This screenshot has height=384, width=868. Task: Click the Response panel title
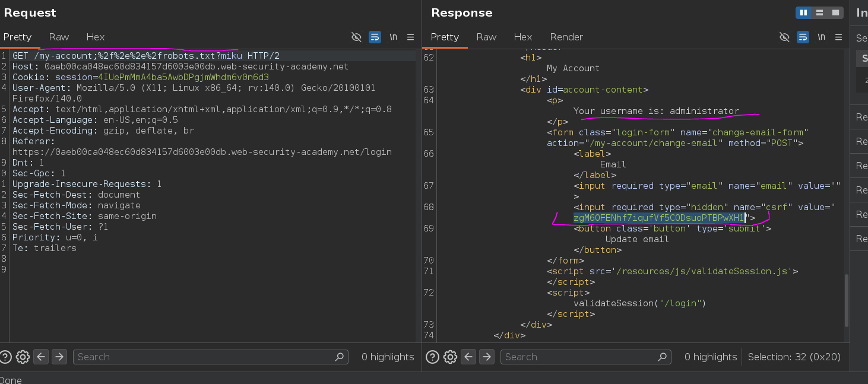pos(462,12)
